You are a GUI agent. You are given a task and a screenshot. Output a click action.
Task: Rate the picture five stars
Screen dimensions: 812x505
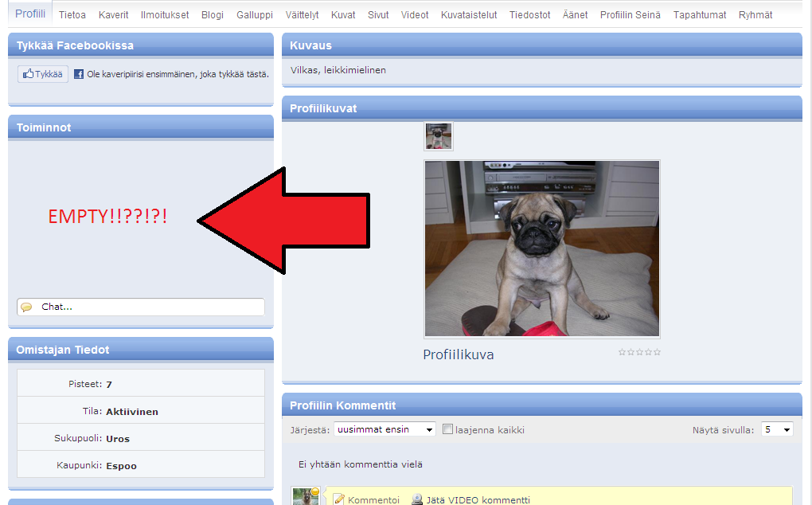pyautogui.click(x=657, y=352)
